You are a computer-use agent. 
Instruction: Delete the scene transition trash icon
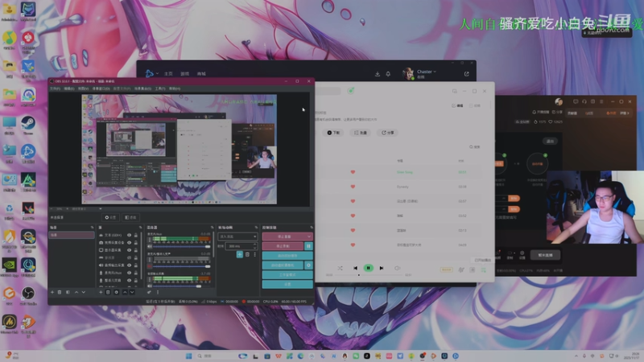pos(247,254)
